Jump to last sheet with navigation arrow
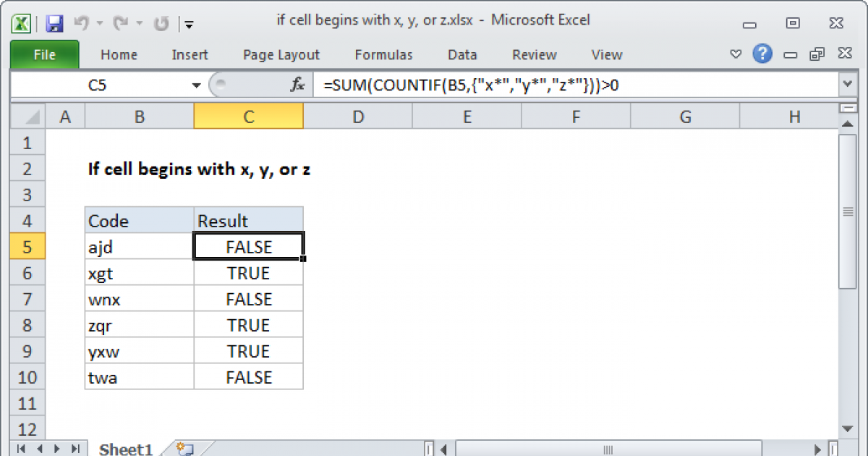868x456 pixels. 74,449
